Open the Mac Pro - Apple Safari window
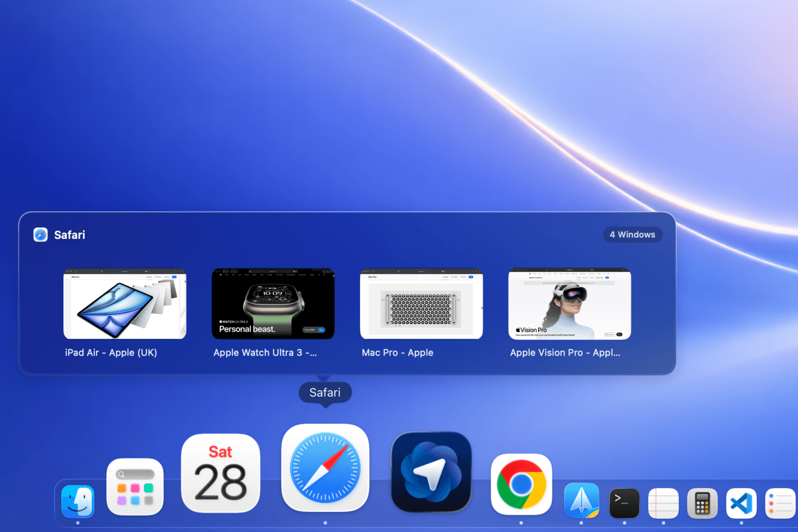This screenshot has width=798, height=532. pos(421,304)
